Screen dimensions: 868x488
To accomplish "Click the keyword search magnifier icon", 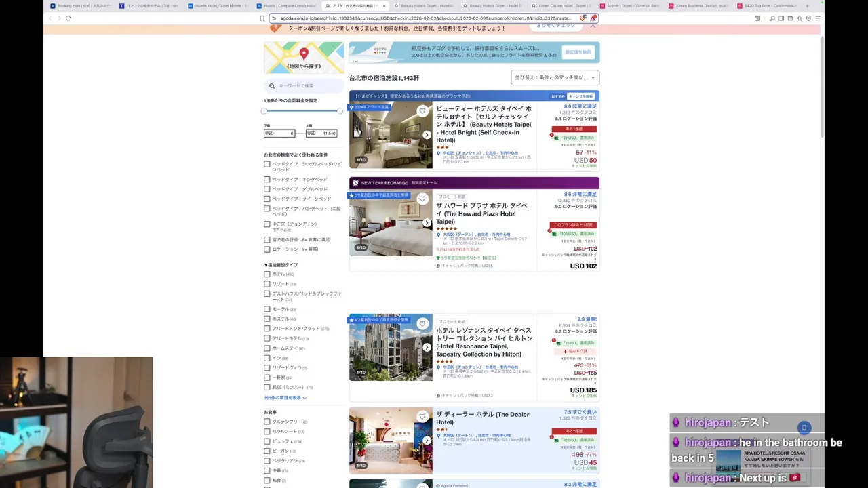I will pyautogui.click(x=272, y=86).
